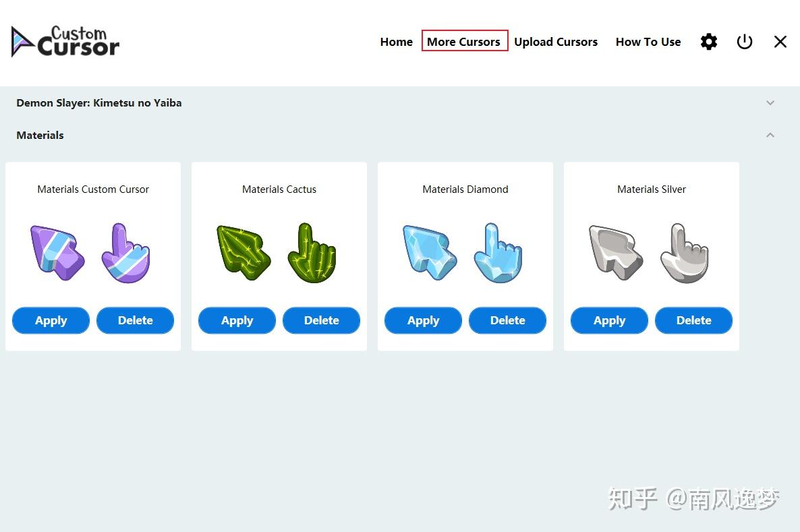
Task: Navigate to the Home menu item
Action: [x=396, y=41]
